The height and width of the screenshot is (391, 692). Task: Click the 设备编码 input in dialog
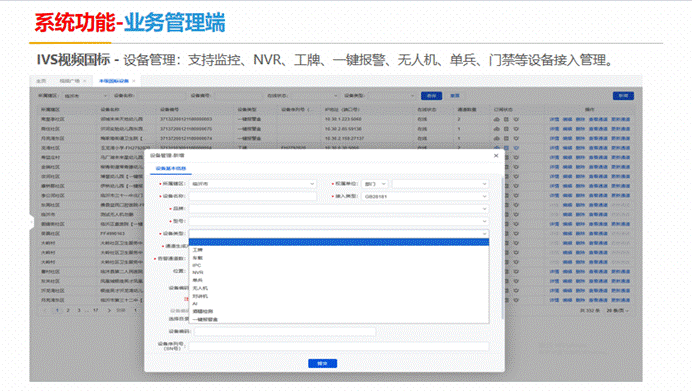pyautogui.click(x=285, y=331)
